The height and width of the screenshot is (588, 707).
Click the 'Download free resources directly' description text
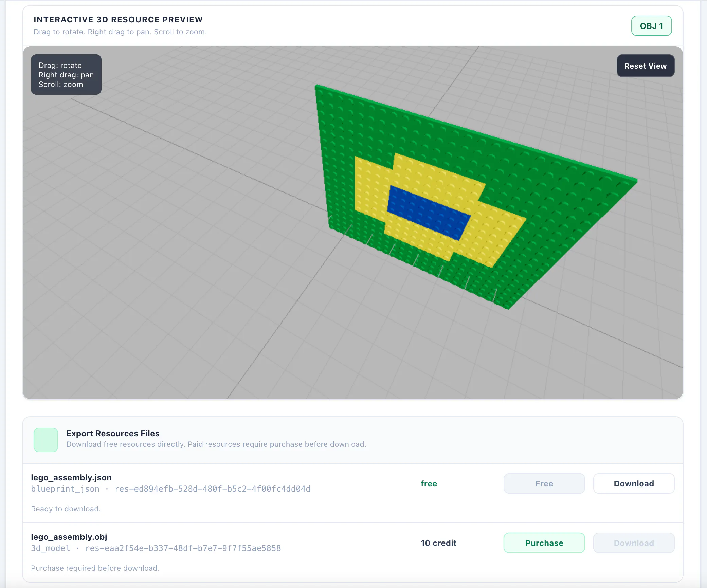216,444
